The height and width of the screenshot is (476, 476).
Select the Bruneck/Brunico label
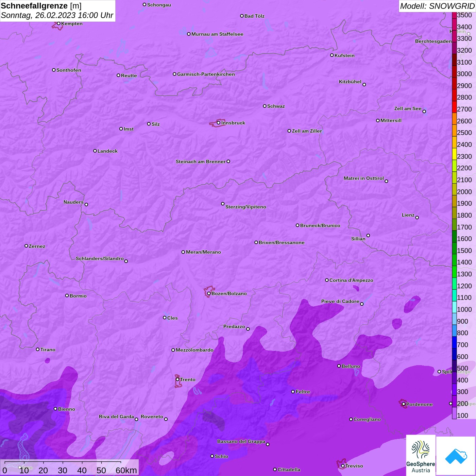pyautogui.click(x=320, y=225)
